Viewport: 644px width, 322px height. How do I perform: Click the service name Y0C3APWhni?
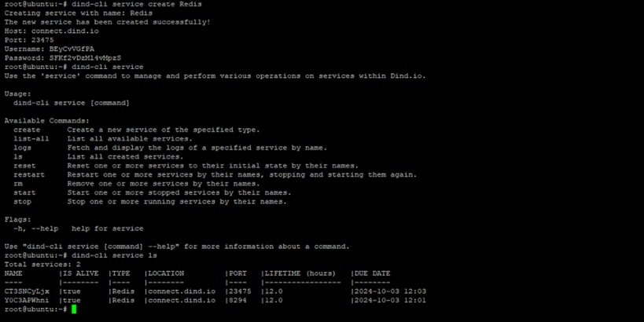click(27, 300)
